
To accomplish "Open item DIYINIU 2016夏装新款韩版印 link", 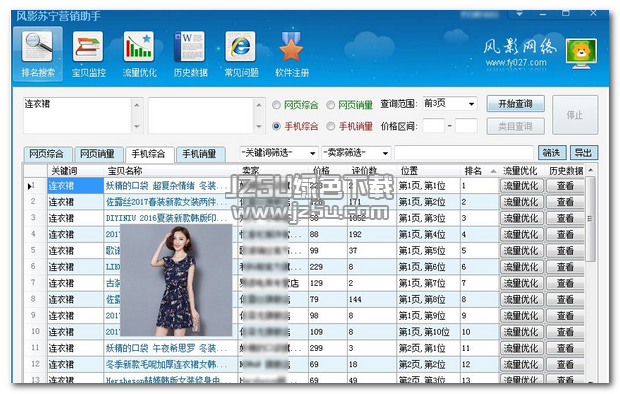I will click(166, 218).
